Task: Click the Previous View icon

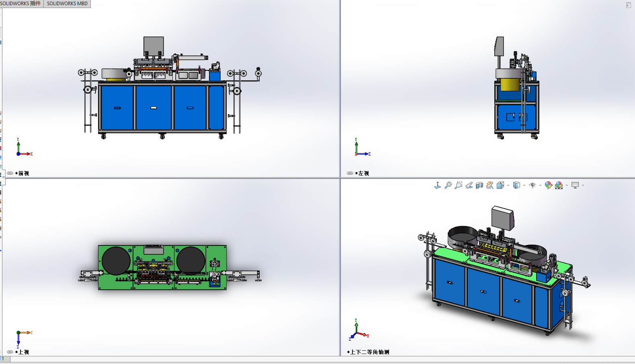Action: click(469, 185)
